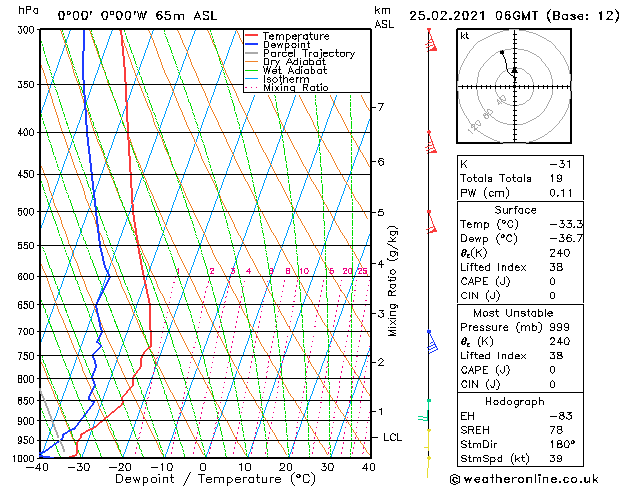The height and width of the screenshot is (486, 629).
Task: Click the hodograph storm motion triangle marker
Action: tap(515, 70)
